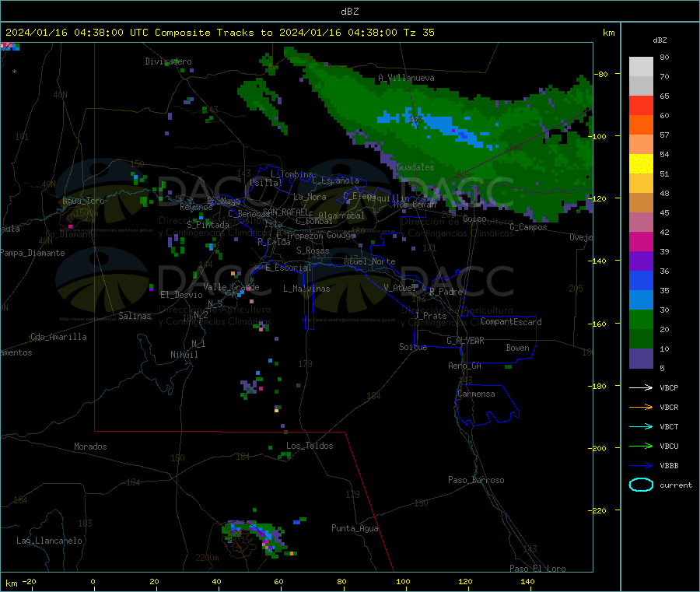Image resolution: width=700 pixels, height=592 pixels.
Task: Click the Punta_Agua label
Action: [355, 528]
